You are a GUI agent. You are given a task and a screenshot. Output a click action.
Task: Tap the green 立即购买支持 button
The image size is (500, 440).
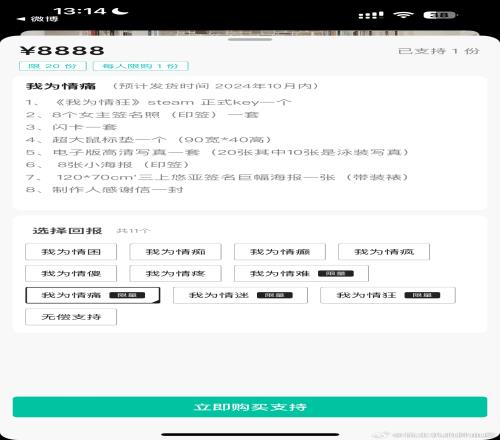point(250,407)
